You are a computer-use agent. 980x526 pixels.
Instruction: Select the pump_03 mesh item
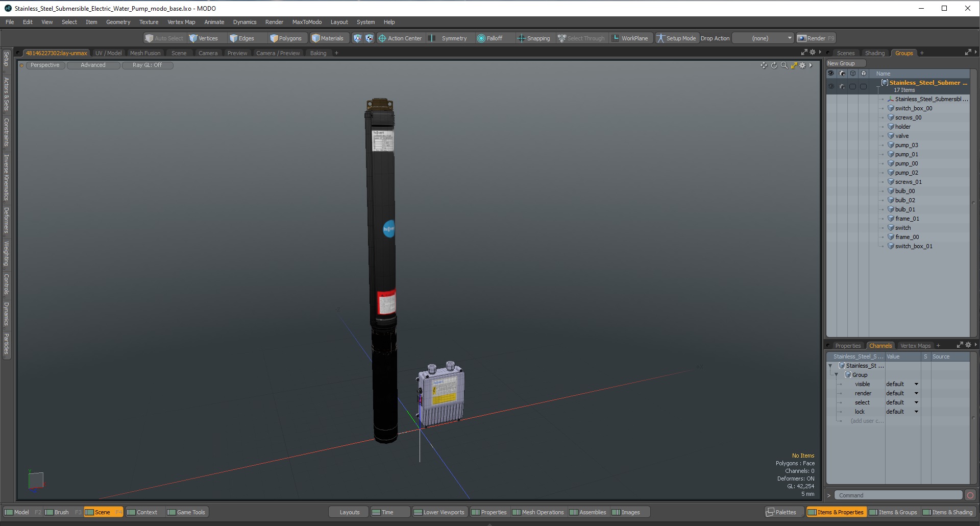tap(906, 145)
